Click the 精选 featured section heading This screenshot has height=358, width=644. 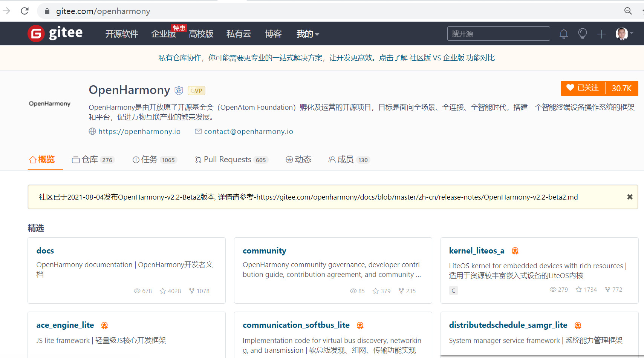(36, 228)
